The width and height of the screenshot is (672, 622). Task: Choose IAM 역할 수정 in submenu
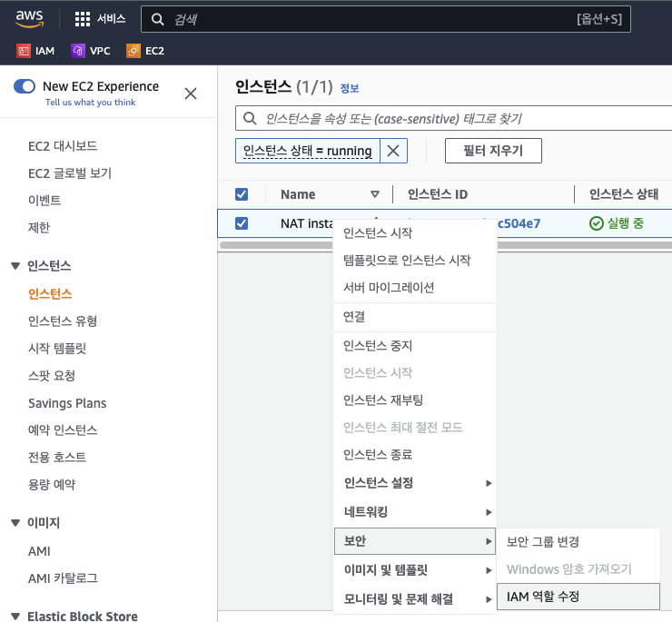point(578,597)
